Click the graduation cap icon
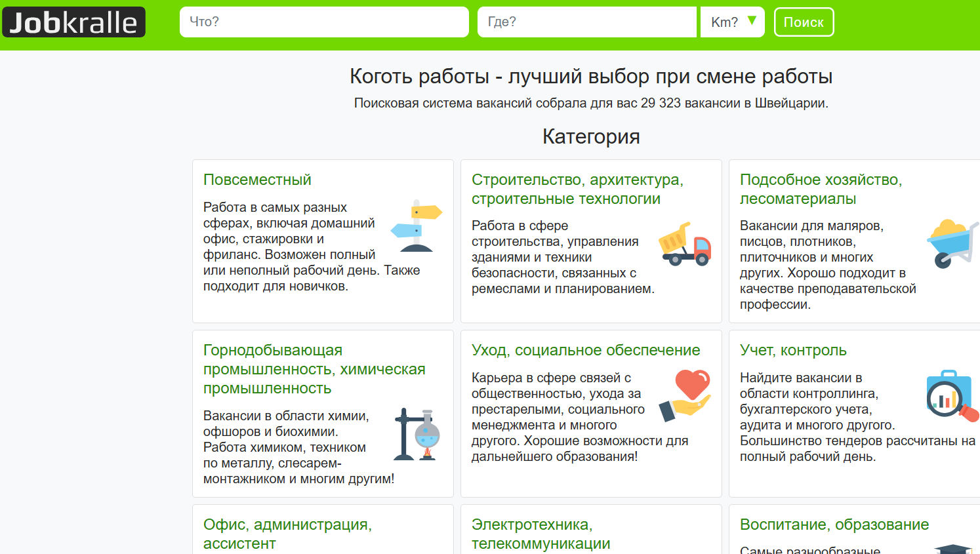The image size is (980, 554). 952,548
